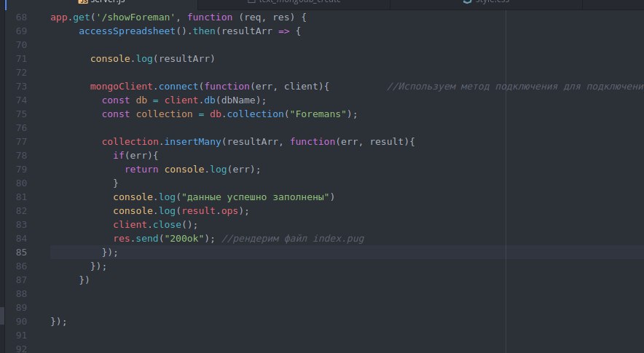Place cursor on mongoClient.connect call
This screenshot has width=644, height=353.
pyautogui.click(x=144, y=86)
